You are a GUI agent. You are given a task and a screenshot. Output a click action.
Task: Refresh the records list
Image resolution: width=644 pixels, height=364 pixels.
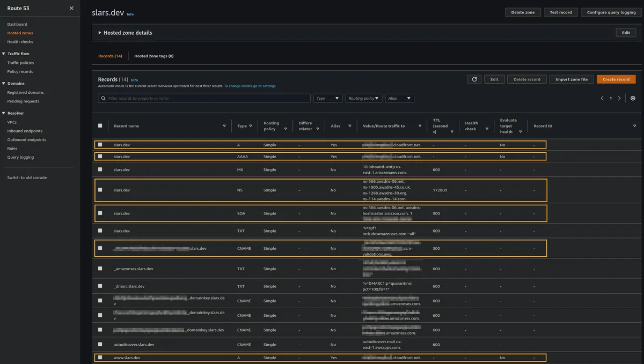click(x=474, y=79)
